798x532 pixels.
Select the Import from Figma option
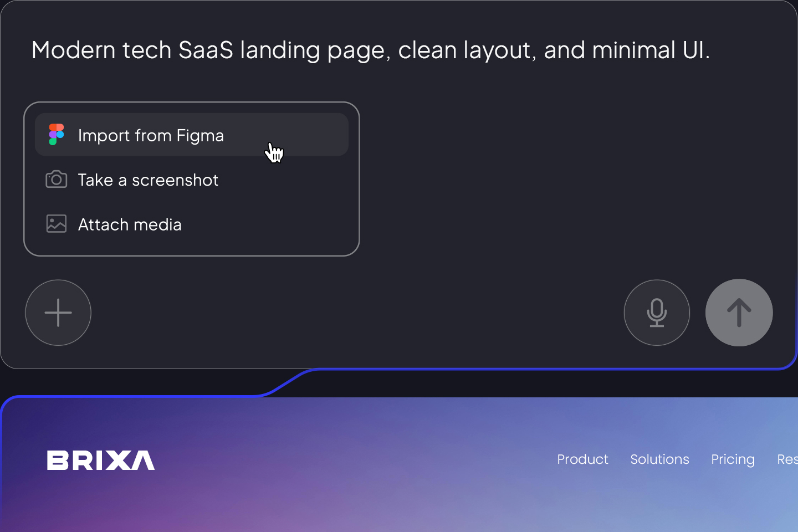coord(151,135)
